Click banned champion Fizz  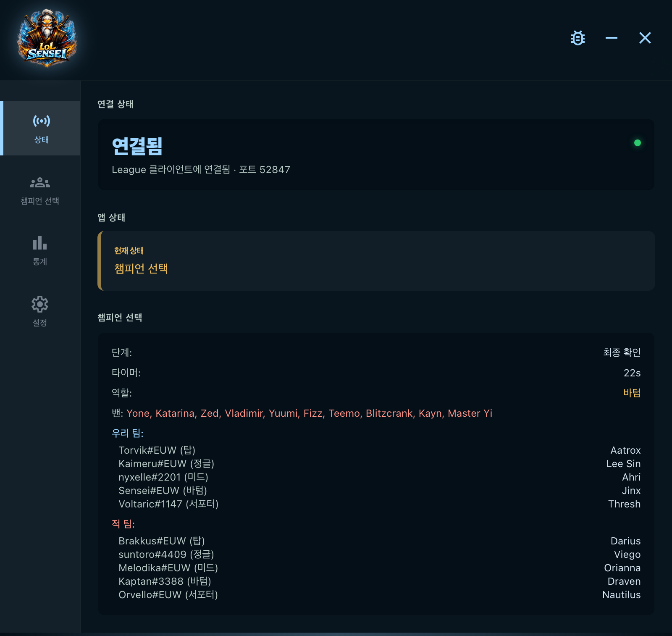(x=313, y=413)
